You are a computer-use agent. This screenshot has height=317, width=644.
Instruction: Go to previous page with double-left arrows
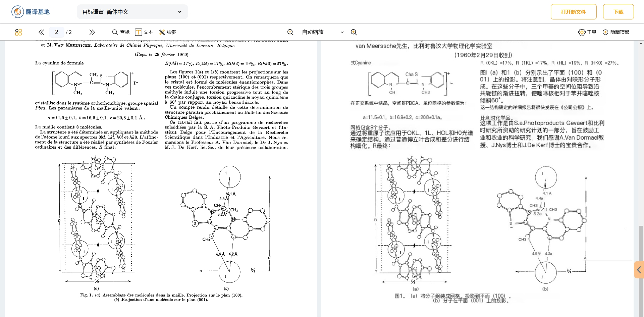click(x=41, y=32)
